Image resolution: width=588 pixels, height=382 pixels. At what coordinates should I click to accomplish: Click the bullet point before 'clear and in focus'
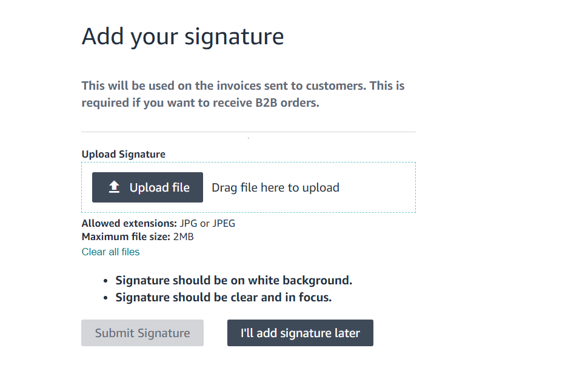coord(104,298)
